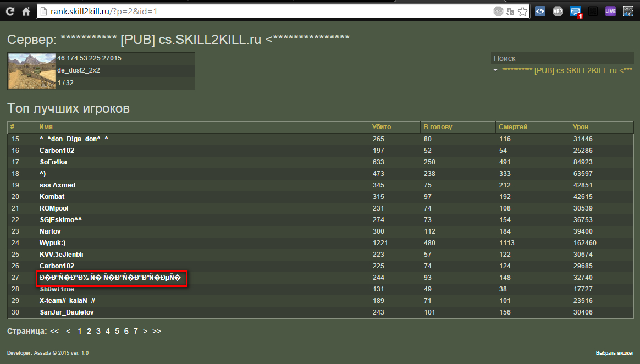The image size is (640, 364).
Task: Click the de_dust2 map thumbnail
Action: 32,71
